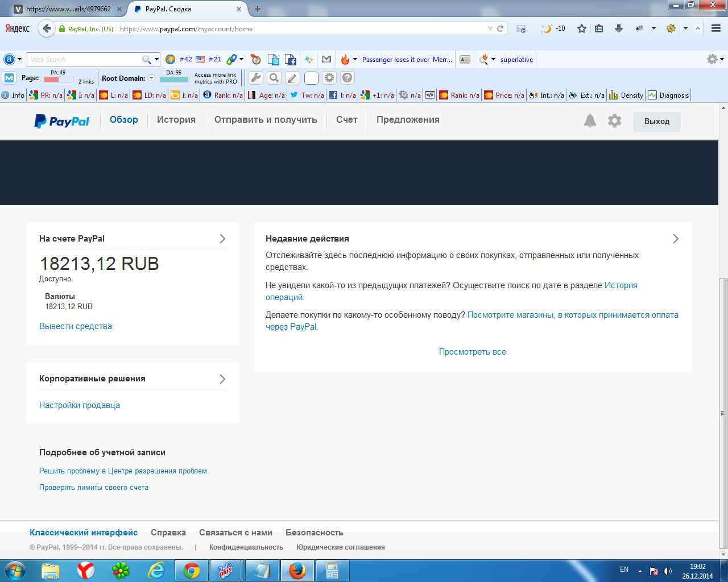Screen dimensions: 728x582
Task: Click the MozBar pencil highlight icon
Action: tap(292, 78)
